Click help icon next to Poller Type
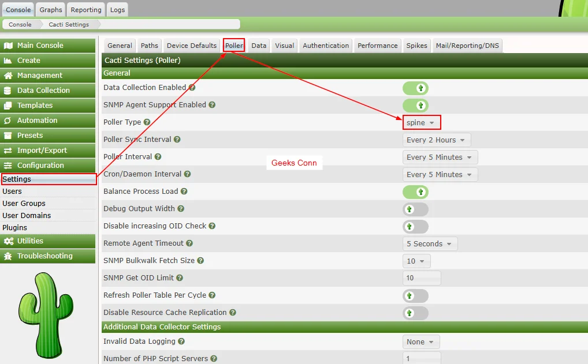Viewport: 588px width, 364px height. [147, 122]
